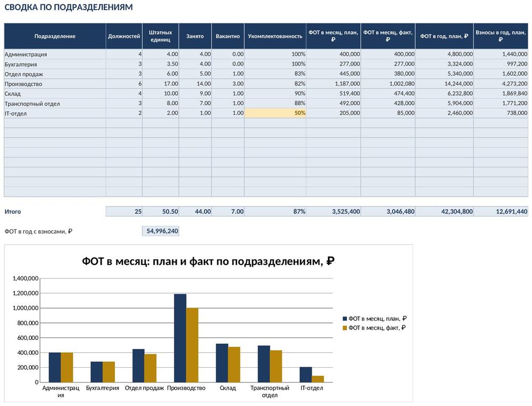Click the highlighted 50% staffing cell

(x=275, y=113)
